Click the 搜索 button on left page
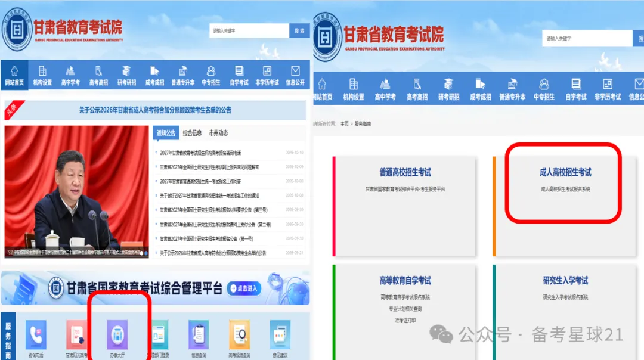644x360 pixels. 299,31
